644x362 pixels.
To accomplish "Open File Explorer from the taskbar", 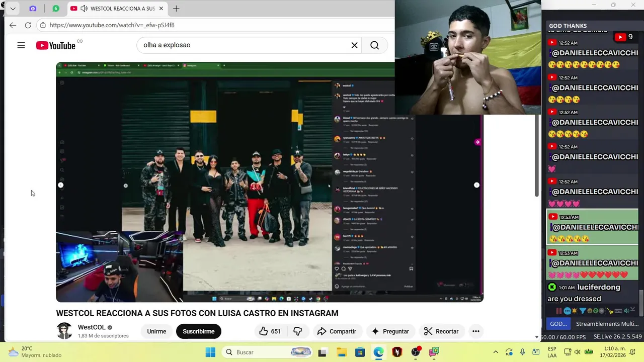I will pyautogui.click(x=341, y=352).
